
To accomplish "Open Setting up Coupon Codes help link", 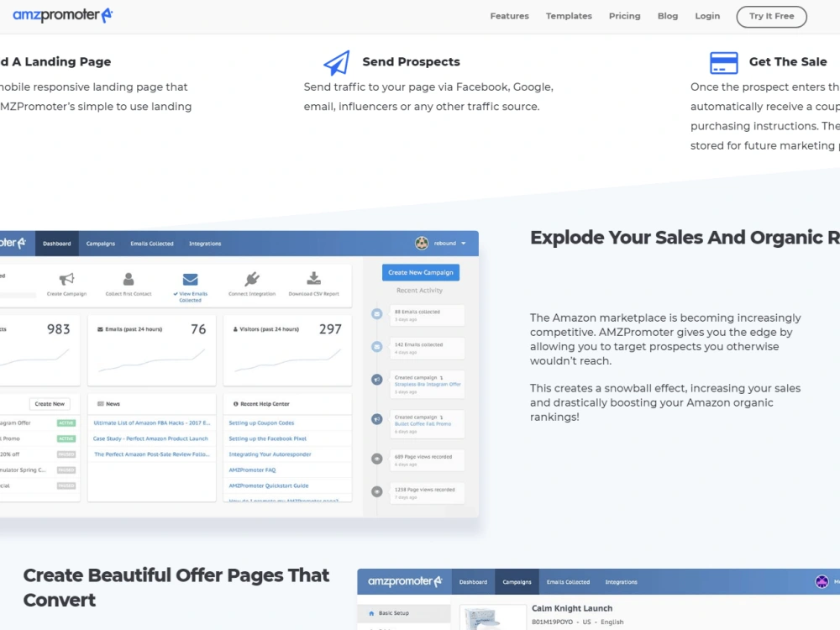I will 261,423.
